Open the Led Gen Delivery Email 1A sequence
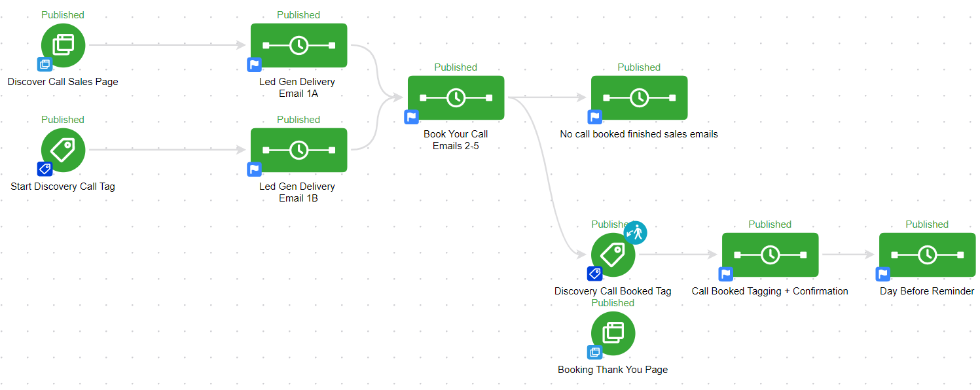 299,45
